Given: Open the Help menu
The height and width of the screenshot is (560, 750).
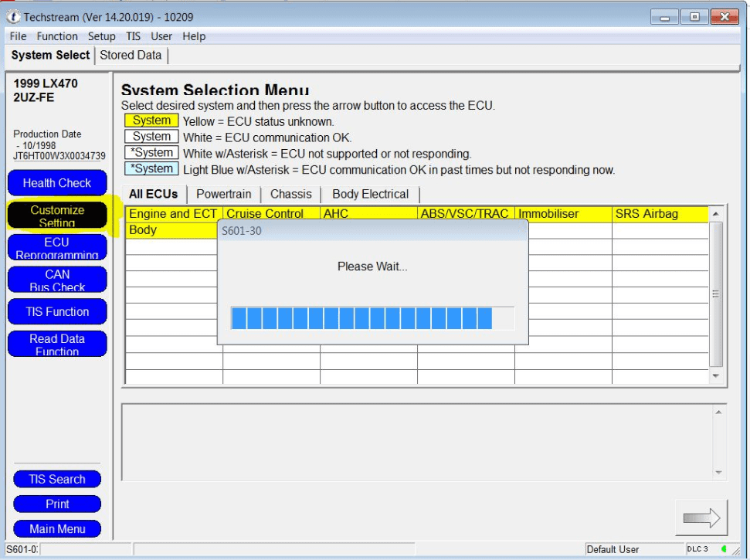Looking at the screenshot, I should coord(194,36).
